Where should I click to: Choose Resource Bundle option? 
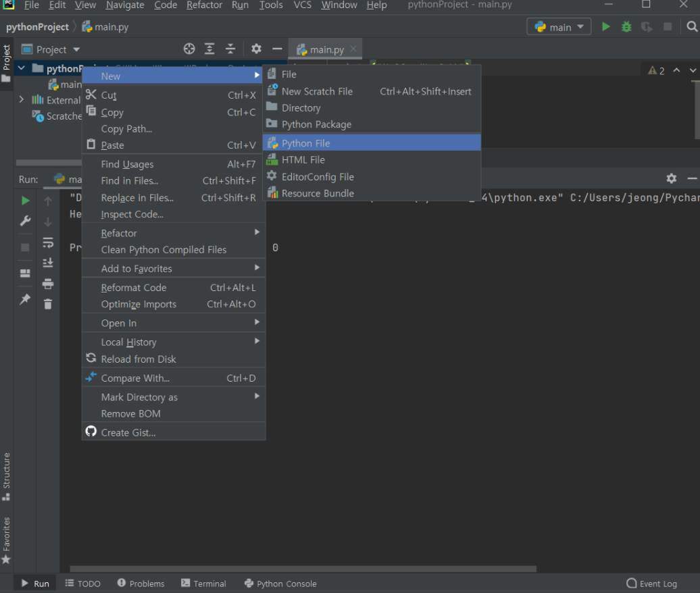372,193
